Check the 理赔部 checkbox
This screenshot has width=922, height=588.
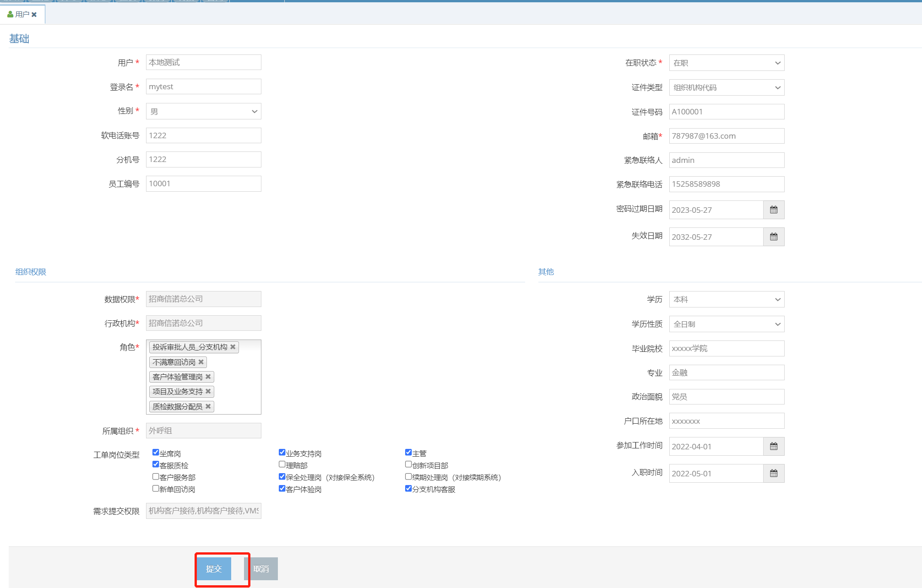tap(282, 464)
